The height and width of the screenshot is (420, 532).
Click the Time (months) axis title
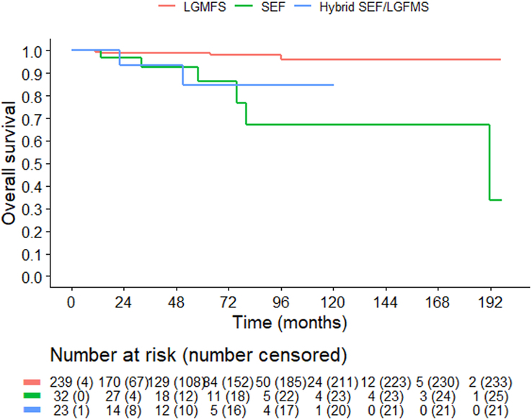pyautogui.click(x=290, y=322)
